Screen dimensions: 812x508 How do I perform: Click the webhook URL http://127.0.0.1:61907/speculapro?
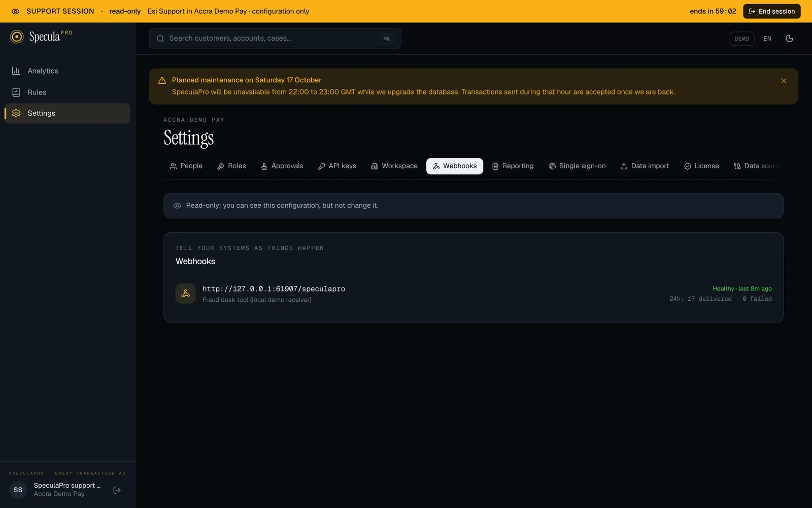click(x=274, y=289)
